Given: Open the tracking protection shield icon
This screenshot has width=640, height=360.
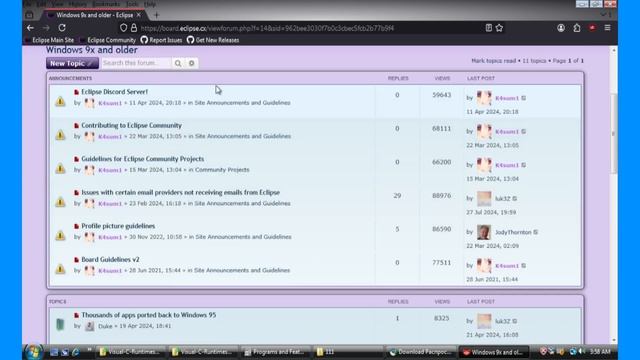Looking at the screenshot, I should click(123, 28).
